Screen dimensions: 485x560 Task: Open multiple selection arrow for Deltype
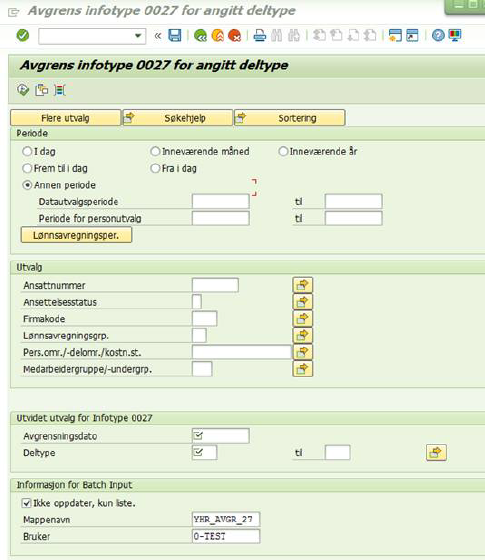tap(436, 453)
